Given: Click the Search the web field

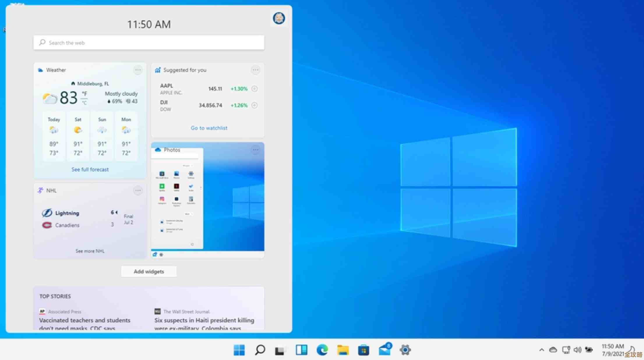Looking at the screenshot, I should 149,42.
